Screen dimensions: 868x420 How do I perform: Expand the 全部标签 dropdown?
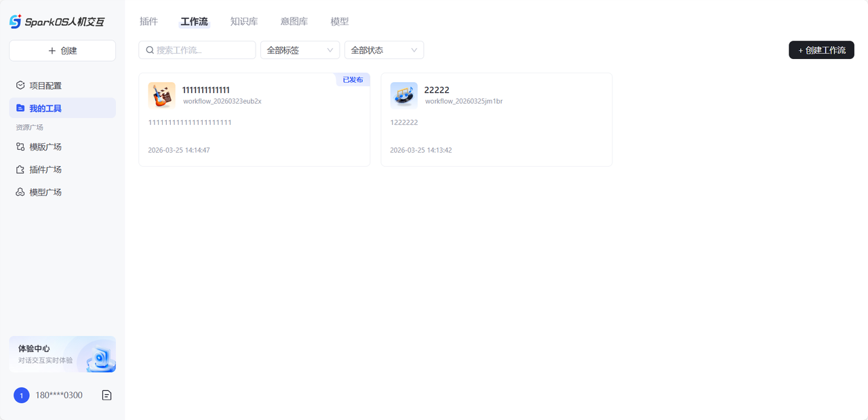(300, 50)
